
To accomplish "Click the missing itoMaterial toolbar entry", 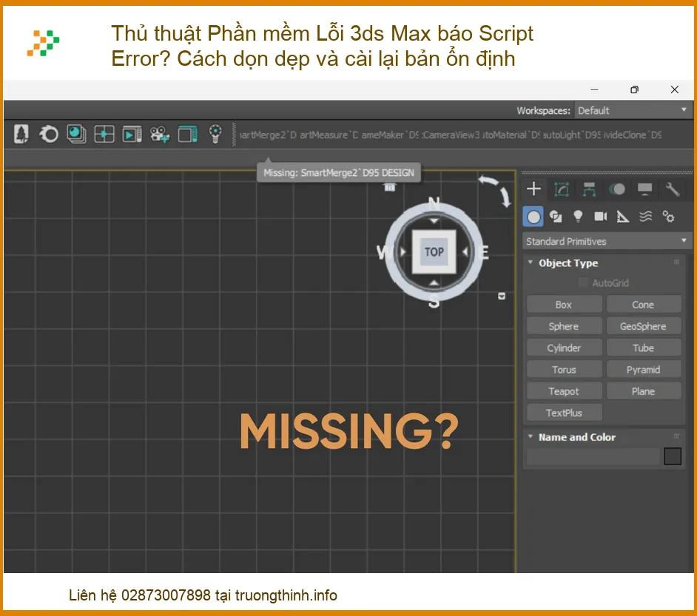I will [x=511, y=135].
